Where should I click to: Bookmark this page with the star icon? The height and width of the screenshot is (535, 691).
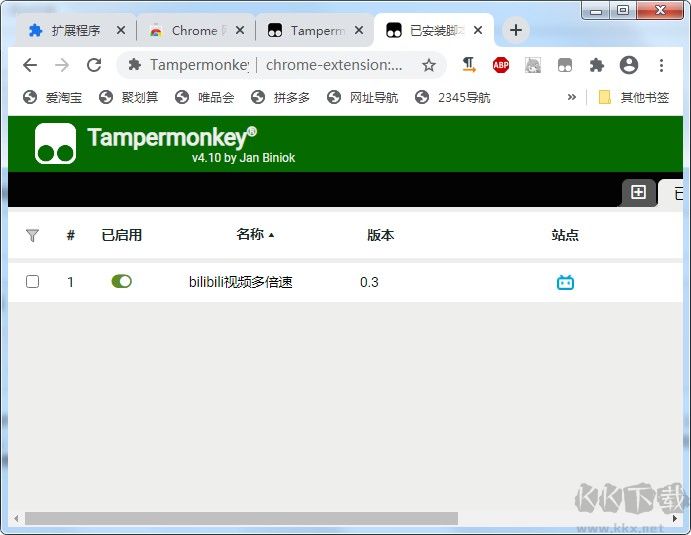coord(428,66)
